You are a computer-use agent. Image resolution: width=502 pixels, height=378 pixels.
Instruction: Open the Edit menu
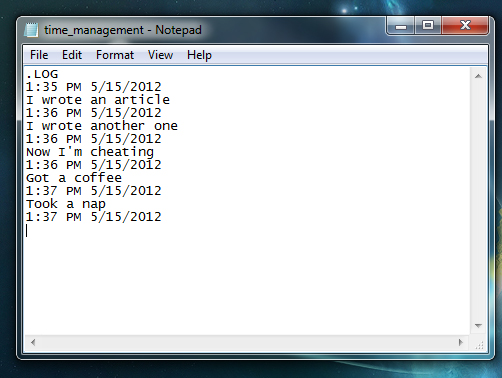point(72,55)
